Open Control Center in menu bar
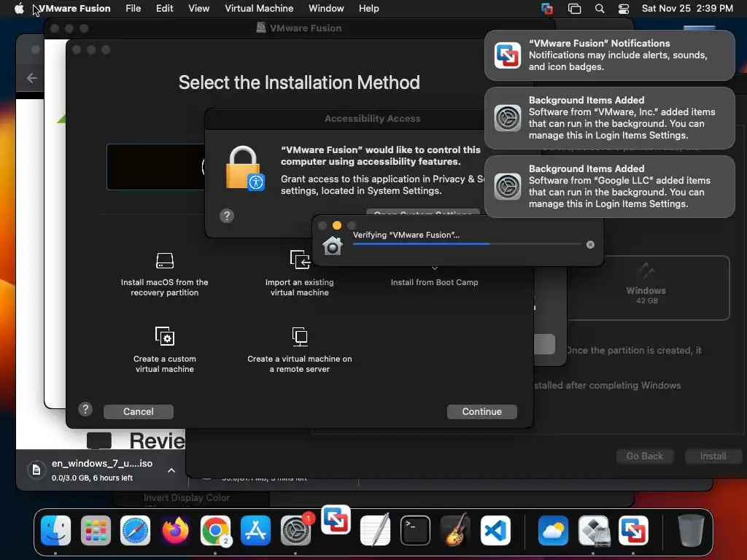The image size is (747, 560). click(624, 9)
